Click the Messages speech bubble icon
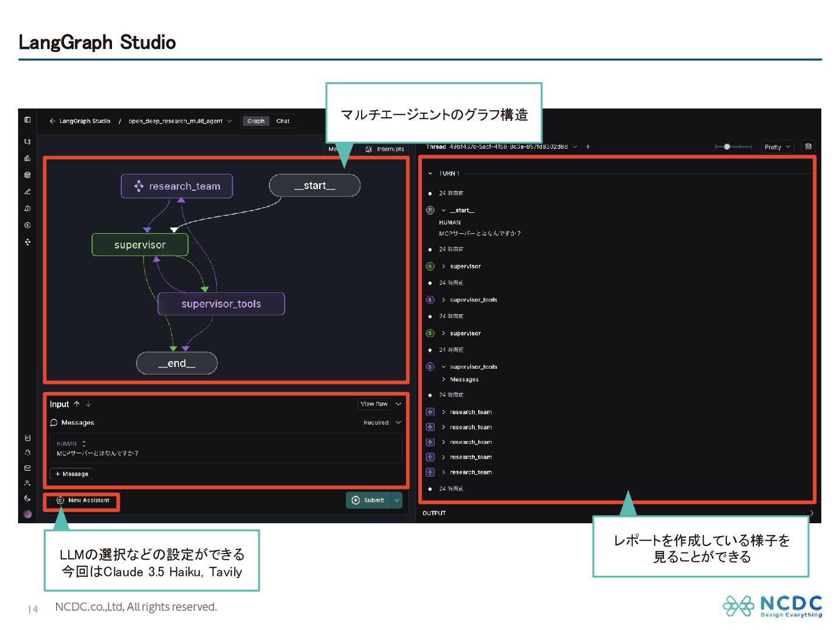Viewport: 840px width, 630px height. pos(54,422)
